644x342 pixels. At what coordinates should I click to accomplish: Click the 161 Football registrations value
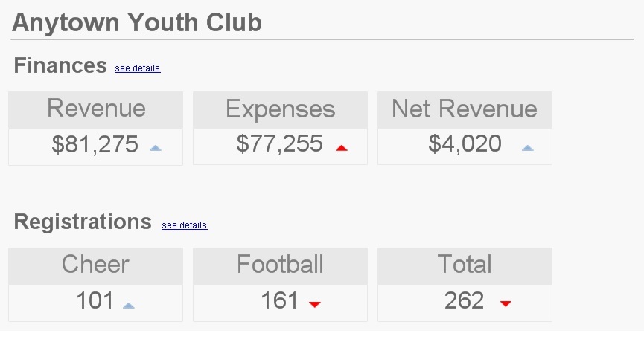point(279,301)
